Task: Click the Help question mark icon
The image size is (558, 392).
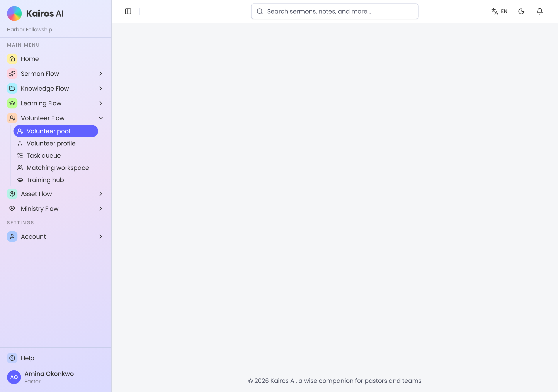Action: click(x=12, y=358)
